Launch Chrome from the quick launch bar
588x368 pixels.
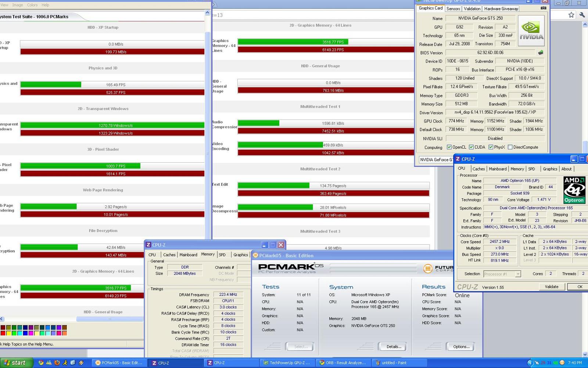click(x=41, y=362)
